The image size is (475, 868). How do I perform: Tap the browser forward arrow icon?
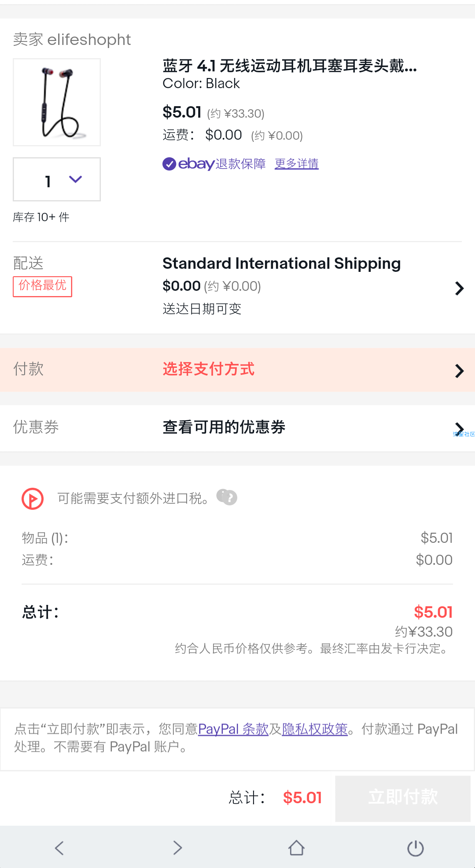coord(178,848)
